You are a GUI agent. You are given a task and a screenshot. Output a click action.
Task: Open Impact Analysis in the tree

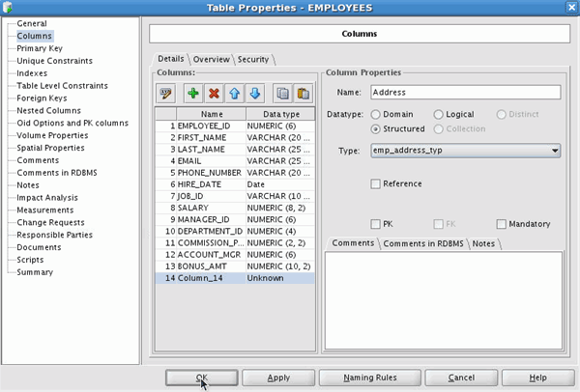[x=47, y=198]
